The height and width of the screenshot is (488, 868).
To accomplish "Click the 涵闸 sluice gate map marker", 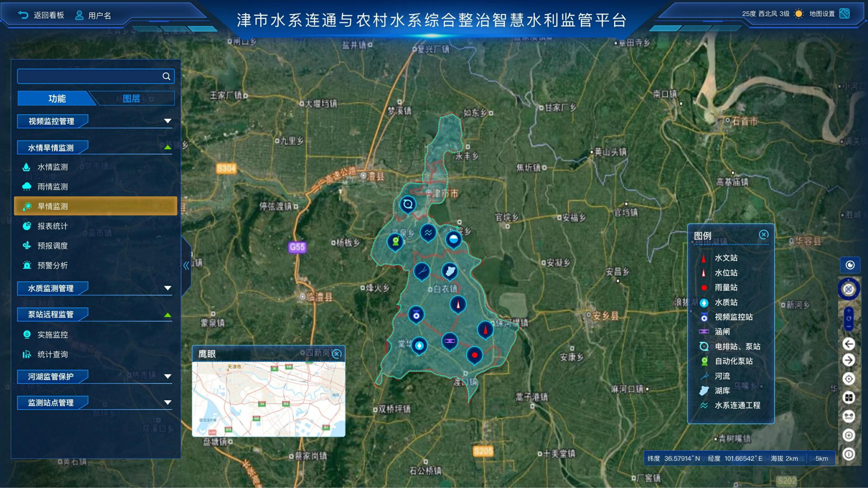I will coord(450,342).
